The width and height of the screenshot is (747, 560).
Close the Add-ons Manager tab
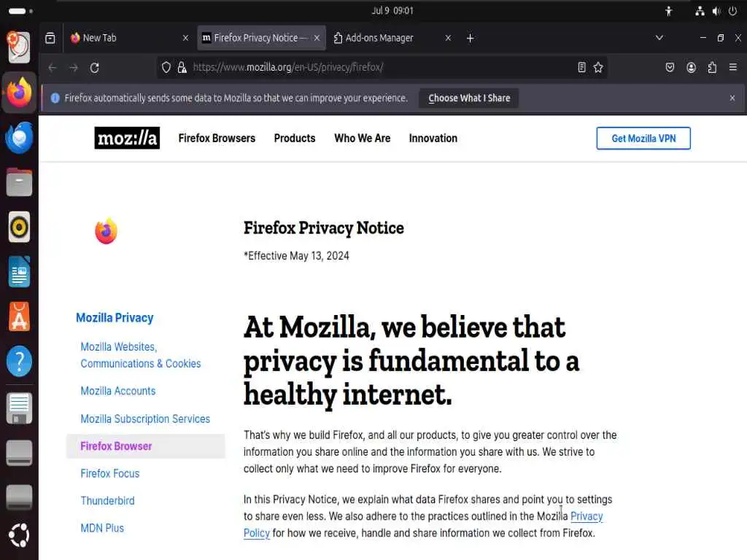coord(448,38)
